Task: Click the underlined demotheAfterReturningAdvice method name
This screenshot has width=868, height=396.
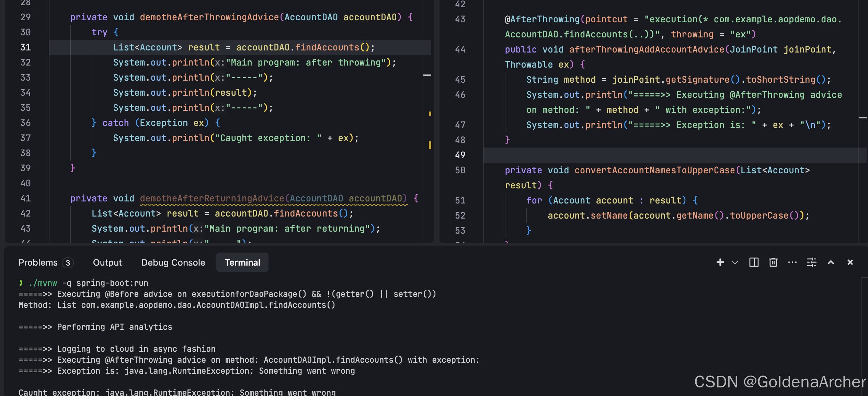Action: (212, 198)
